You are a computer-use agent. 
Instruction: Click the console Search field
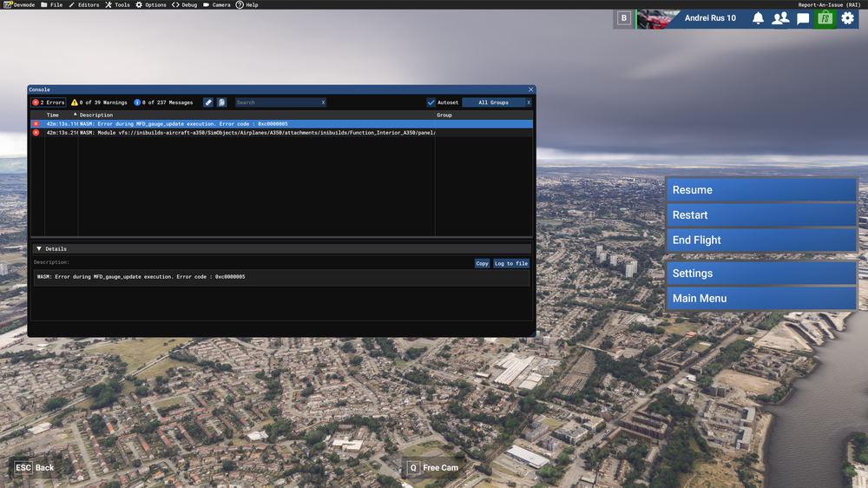(278, 102)
